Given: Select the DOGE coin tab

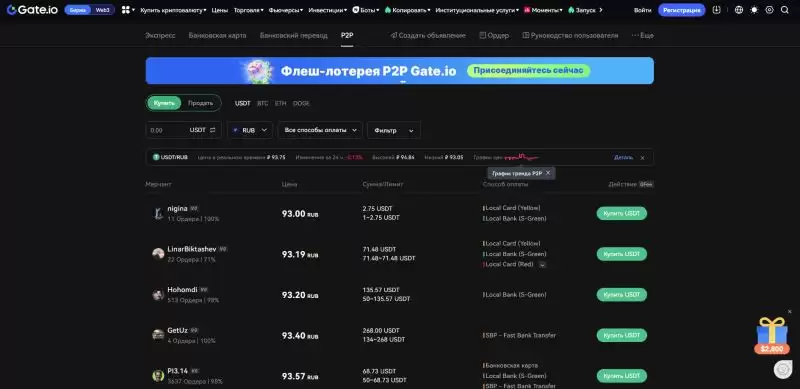Looking at the screenshot, I should tap(301, 103).
